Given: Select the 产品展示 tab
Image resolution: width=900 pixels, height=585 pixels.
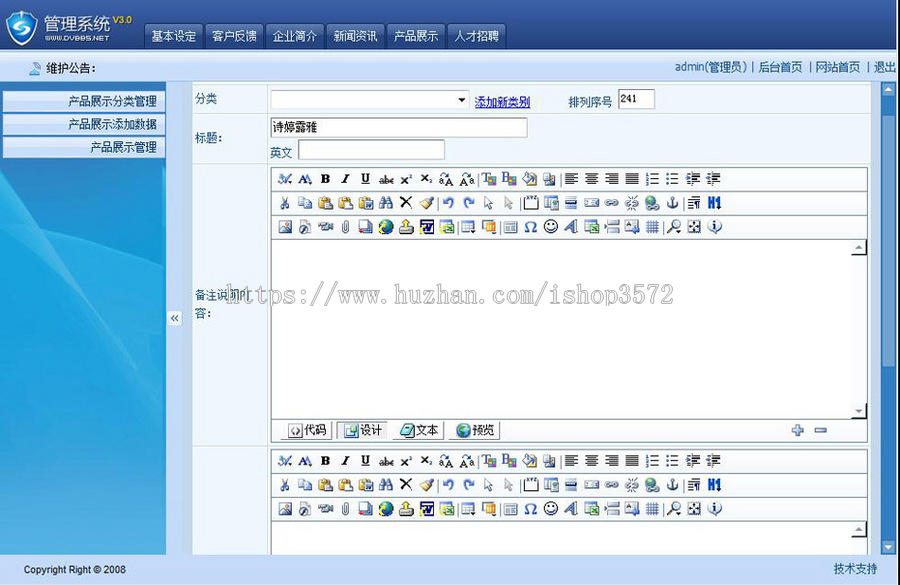Looking at the screenshot, I should click(x=416, y=36).
